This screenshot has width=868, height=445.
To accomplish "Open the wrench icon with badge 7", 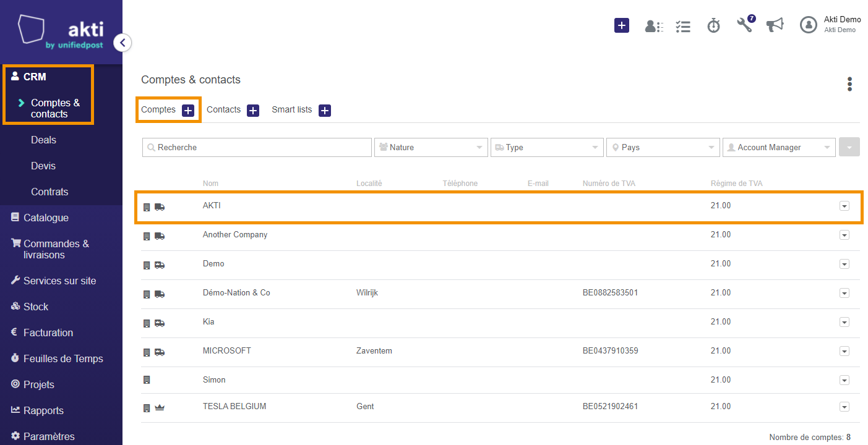I will 745,25.
